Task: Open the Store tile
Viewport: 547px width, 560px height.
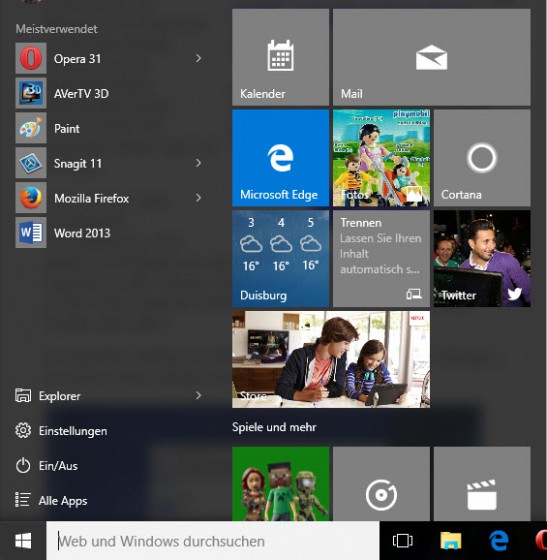Action: pos(331,359)
